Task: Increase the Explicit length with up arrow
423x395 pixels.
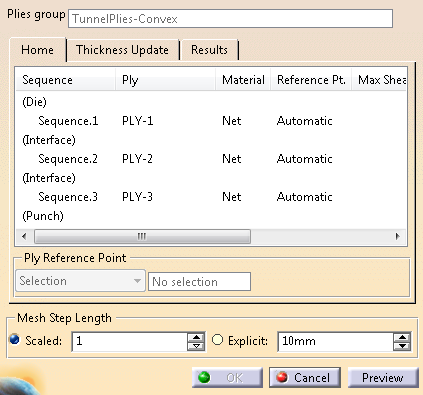Action: click(402, 337)
